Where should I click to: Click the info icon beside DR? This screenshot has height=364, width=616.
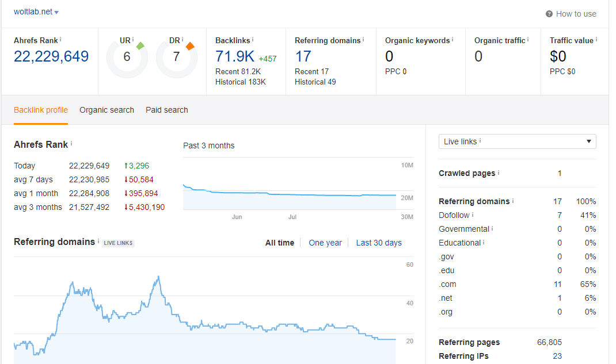182,40
